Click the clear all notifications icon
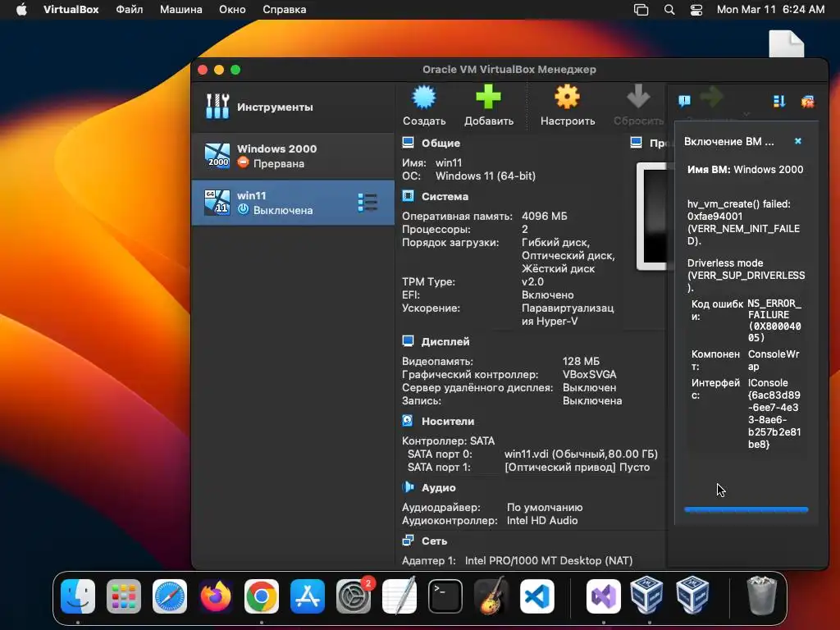Screen dimensions: 840x630 808,101
